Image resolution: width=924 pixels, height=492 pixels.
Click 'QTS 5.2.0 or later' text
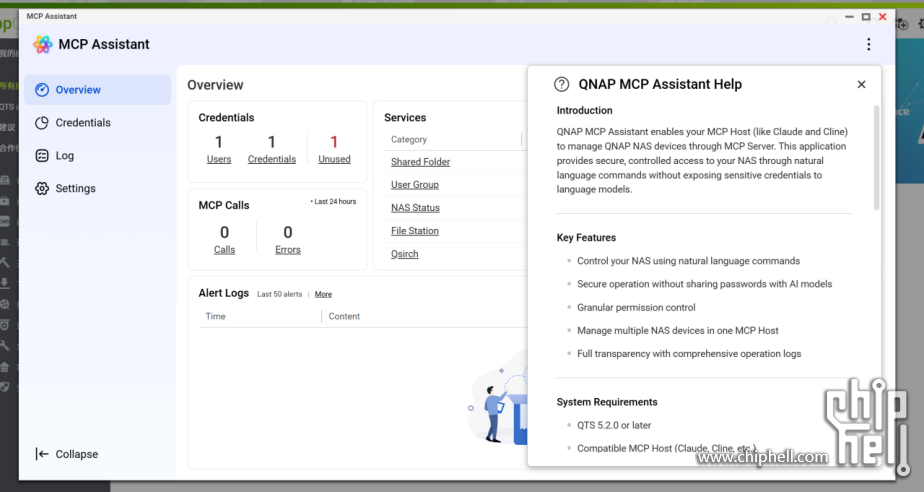click(x=613, y=425)
